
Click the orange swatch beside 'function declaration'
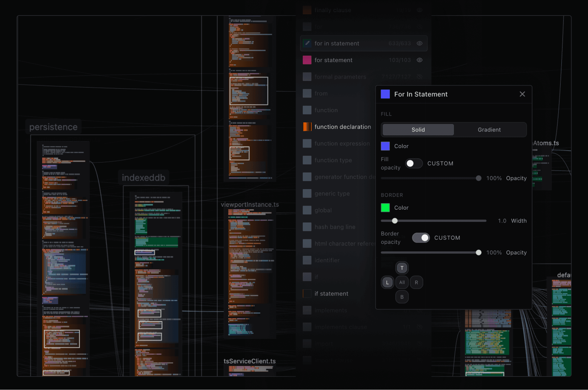coord(307,127)
